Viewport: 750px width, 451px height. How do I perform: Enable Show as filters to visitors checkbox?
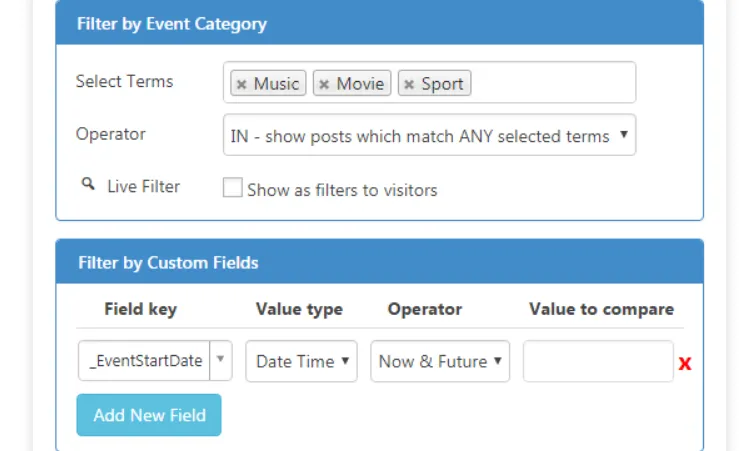coord(232,188)
